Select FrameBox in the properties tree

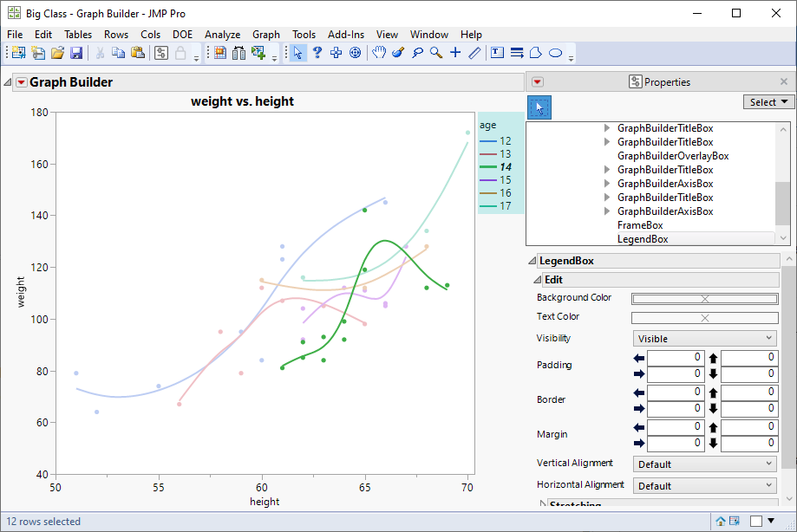tap(640, 225)
